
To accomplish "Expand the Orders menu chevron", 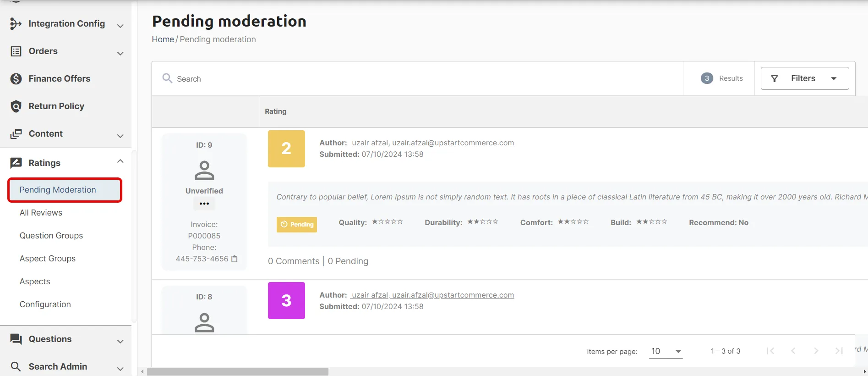I will tap(120, 54).
